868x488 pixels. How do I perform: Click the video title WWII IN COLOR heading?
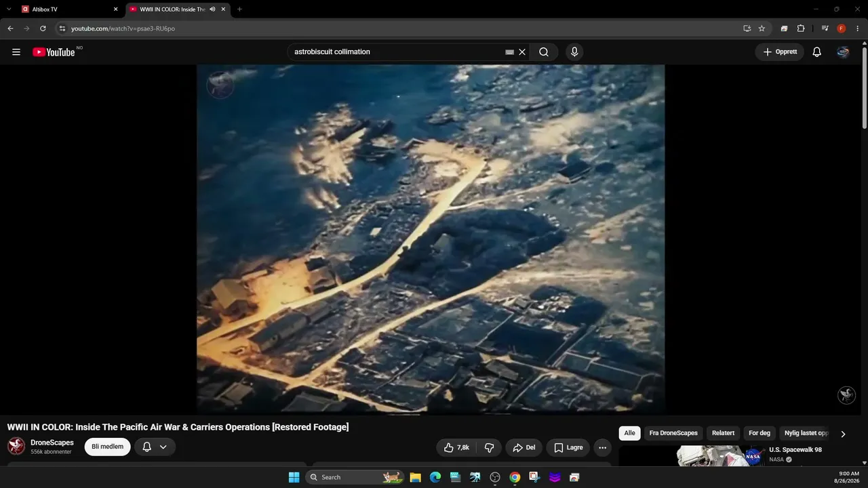(x=178, y=427)
